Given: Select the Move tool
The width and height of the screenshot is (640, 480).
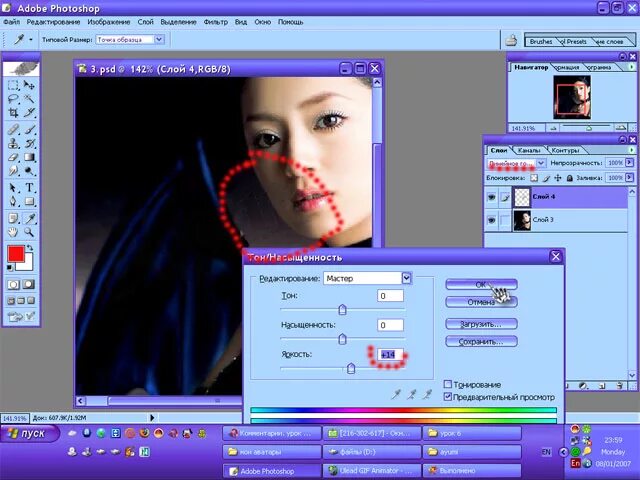Looking at the screenshot, I should 29,85.
